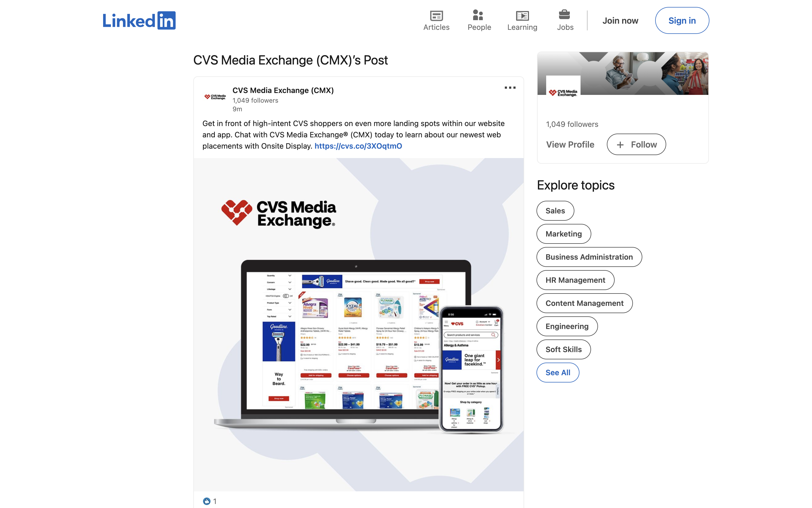This screenshot has width=812, height=508.
Task: Click the sidebar CVS Media Exchange logo
Action: [x=563, y=93]
